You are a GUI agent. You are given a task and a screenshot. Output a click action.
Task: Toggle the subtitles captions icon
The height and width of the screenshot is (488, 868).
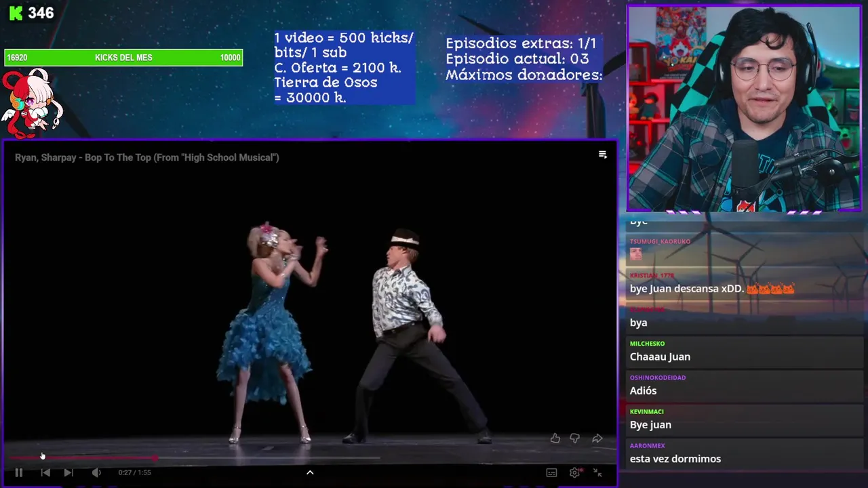tap(552, 472)
